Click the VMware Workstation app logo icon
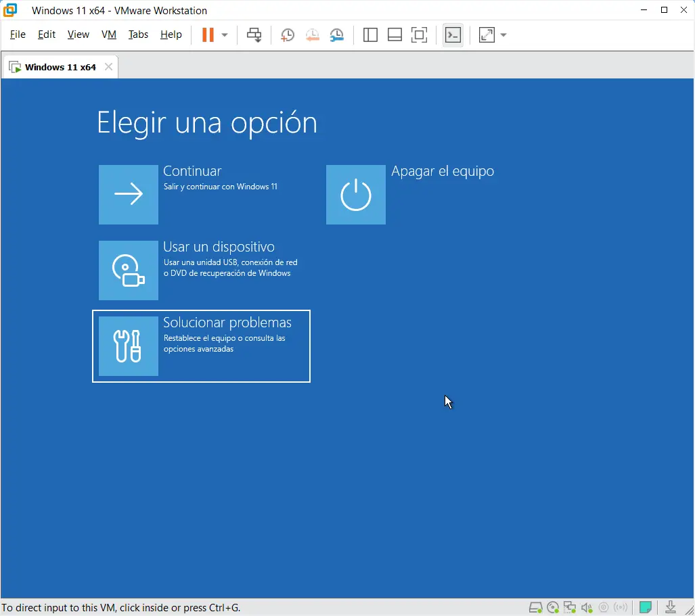This screenshot has width=695, height=616. tap(9, 9)
